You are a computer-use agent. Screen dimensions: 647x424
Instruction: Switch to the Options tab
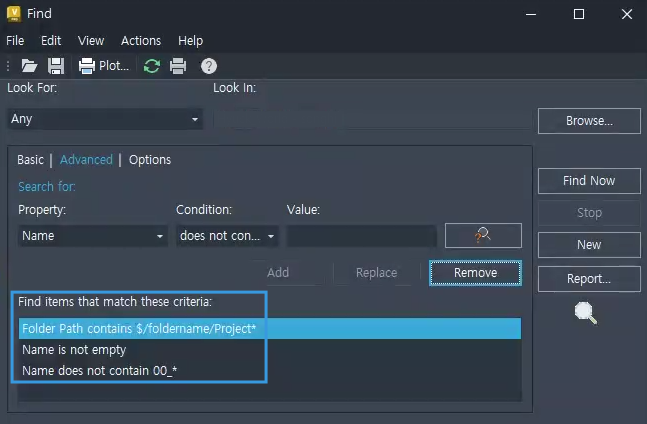[x=150, y=160]
